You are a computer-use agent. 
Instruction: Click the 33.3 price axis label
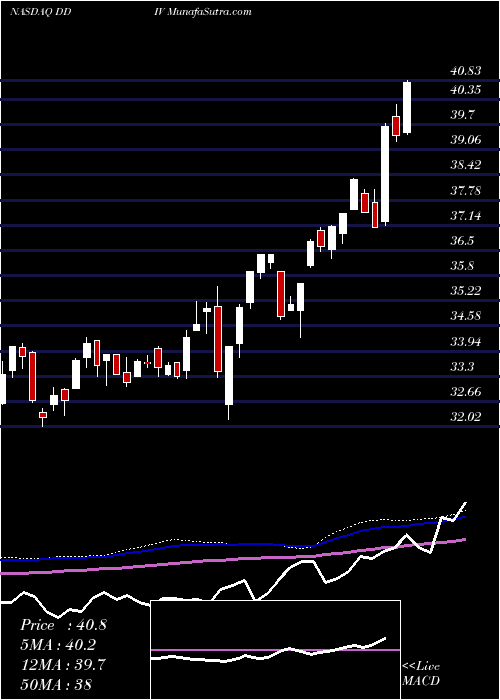pos(462,367)
